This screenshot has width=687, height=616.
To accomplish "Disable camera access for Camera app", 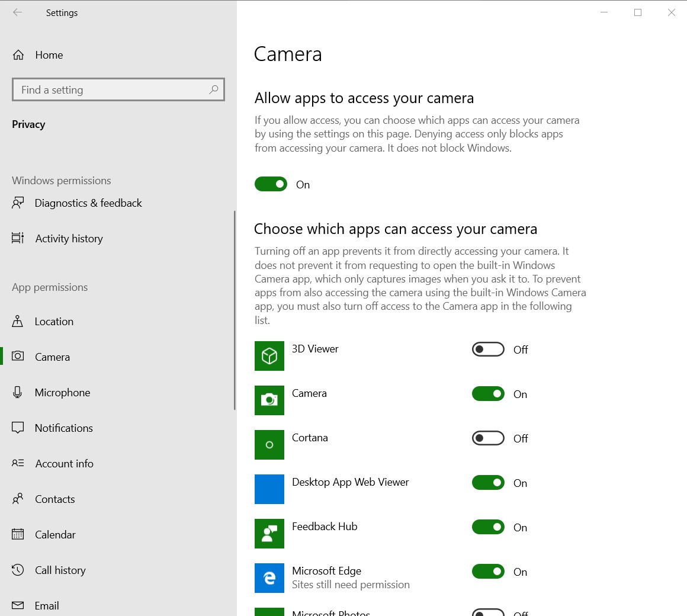I will point(488,394).
